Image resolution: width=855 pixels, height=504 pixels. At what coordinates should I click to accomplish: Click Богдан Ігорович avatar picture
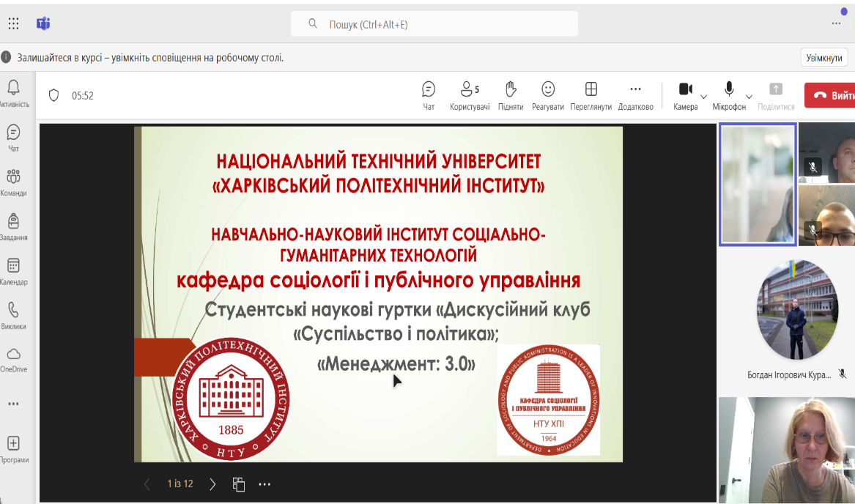[x=797, y=309]
